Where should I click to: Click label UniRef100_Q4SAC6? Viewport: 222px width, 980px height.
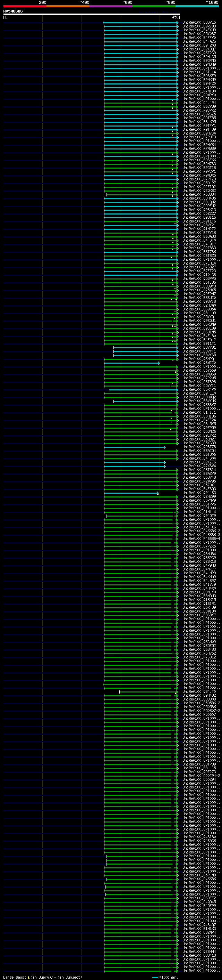pyautogui.click(x=199, y=841)
